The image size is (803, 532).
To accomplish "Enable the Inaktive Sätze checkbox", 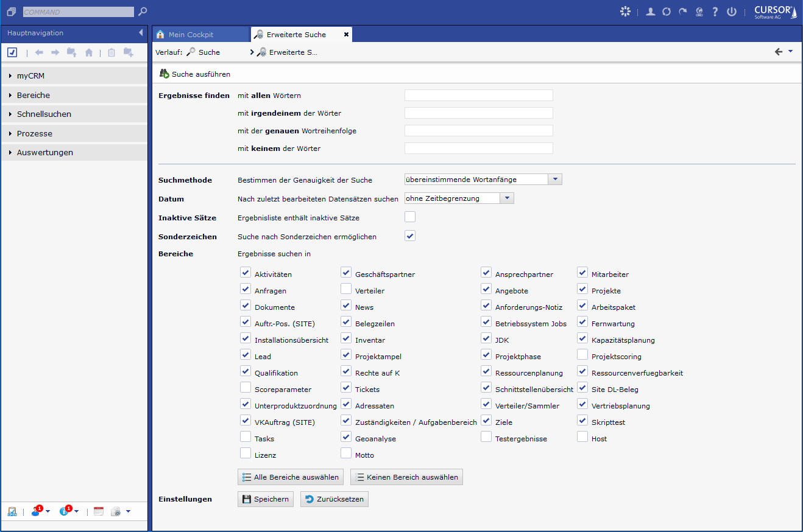I will (410, 217).
